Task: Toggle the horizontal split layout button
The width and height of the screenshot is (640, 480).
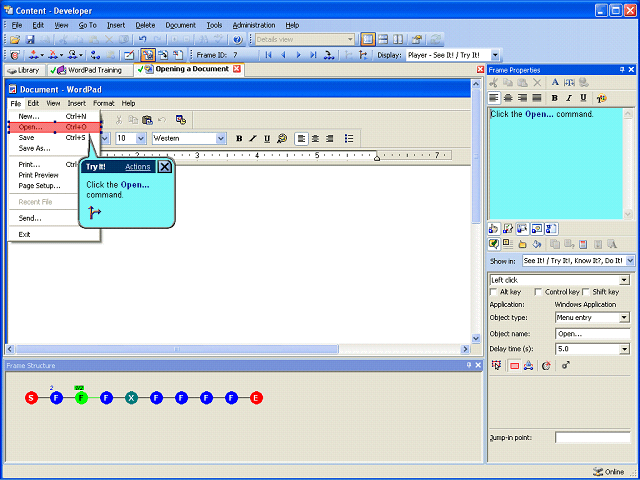Action: 383,40
